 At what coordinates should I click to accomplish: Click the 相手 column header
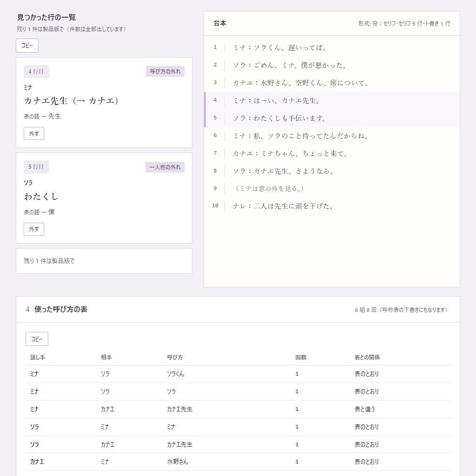106,357
